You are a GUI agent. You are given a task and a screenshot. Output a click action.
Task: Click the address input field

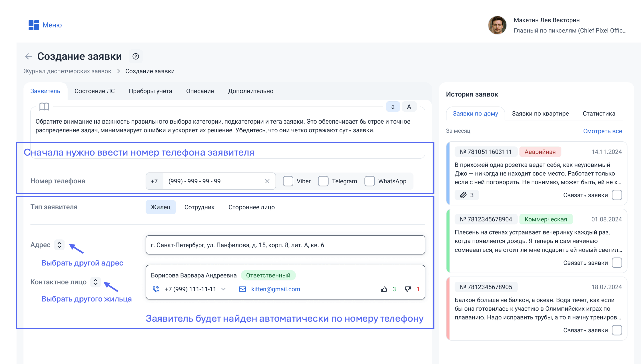(x=285, y=245)
